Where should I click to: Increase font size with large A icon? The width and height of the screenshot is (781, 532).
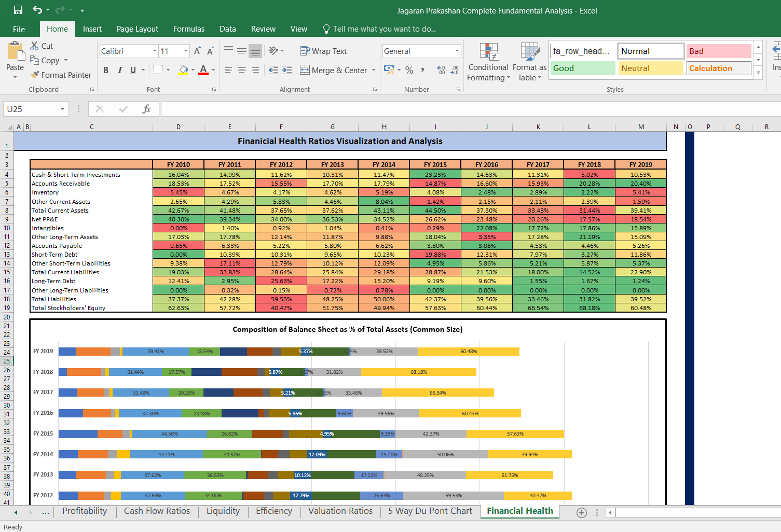click(197, 51)
